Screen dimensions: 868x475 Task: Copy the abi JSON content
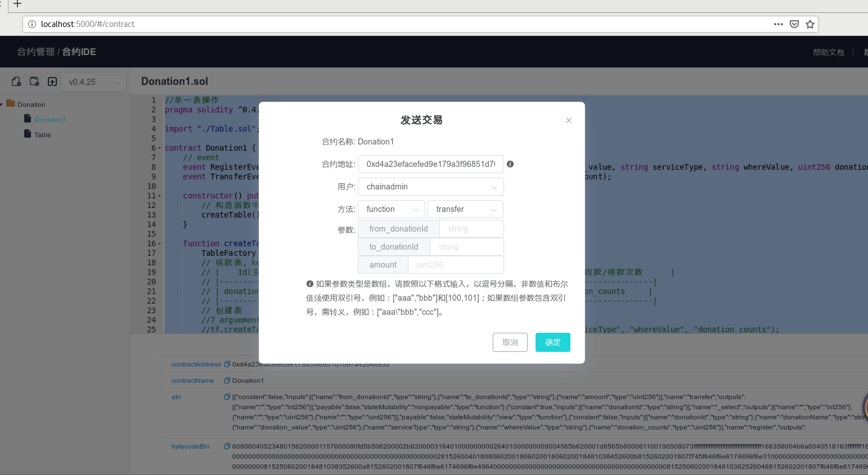227,397
